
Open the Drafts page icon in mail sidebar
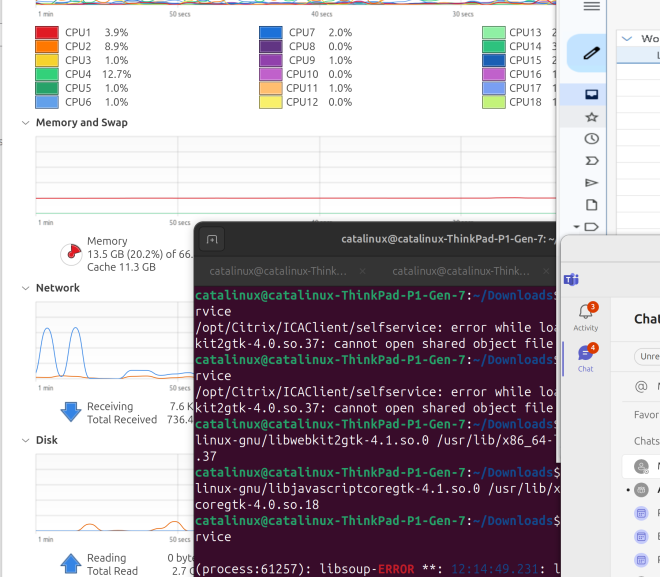(x=591, y=205)
